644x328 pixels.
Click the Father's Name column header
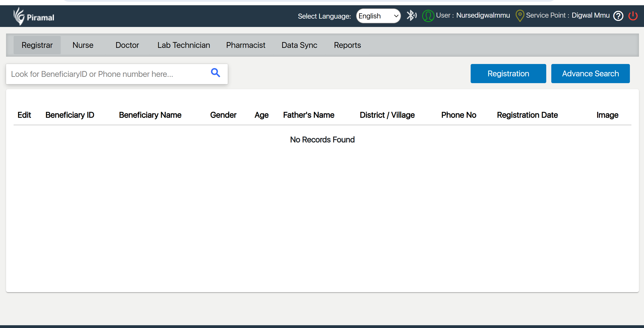(x=309, y=115)
